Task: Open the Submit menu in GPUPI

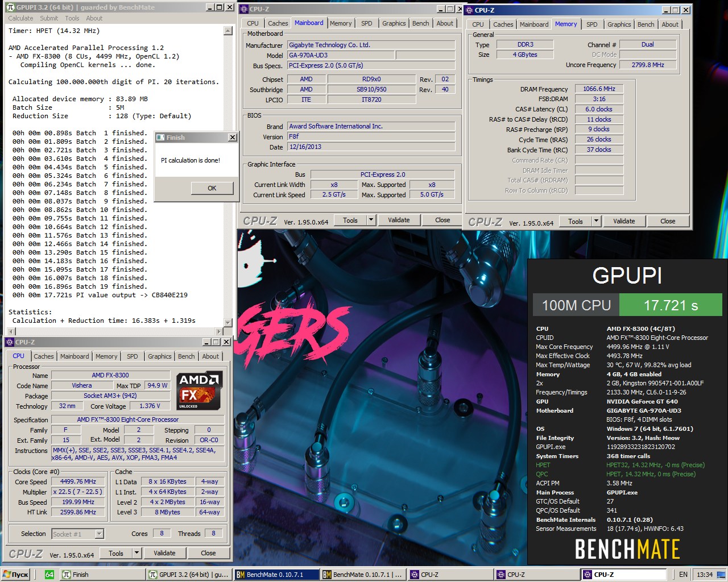Action: [49, 18]
